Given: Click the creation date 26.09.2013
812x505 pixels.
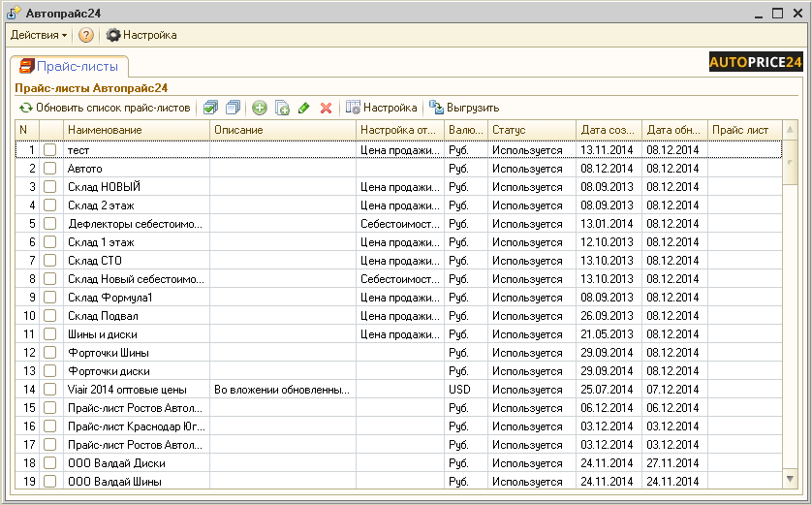Looking at the screenshot, I should click(x=607, y=316).
